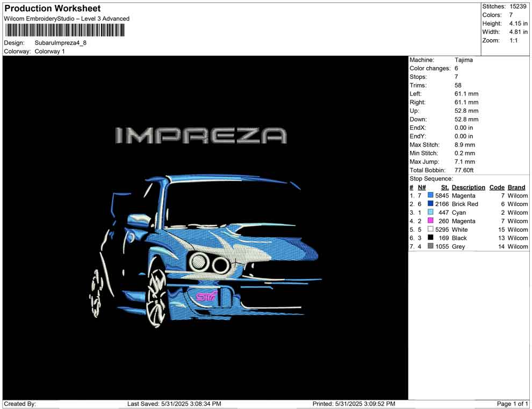Click the car's round headlights
The image size is (532, 409).
(209, 262)
